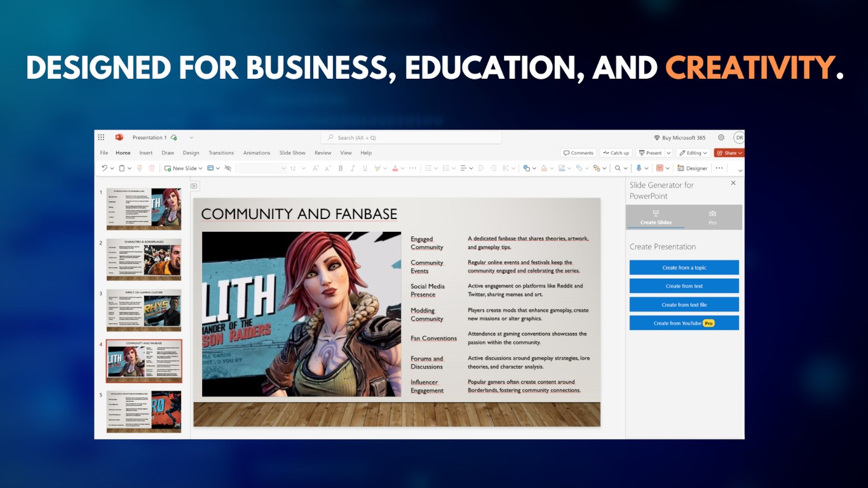The image size is (868, 488).
Task: Click the Hide Slide eye icon
Action: pos(228,168)
